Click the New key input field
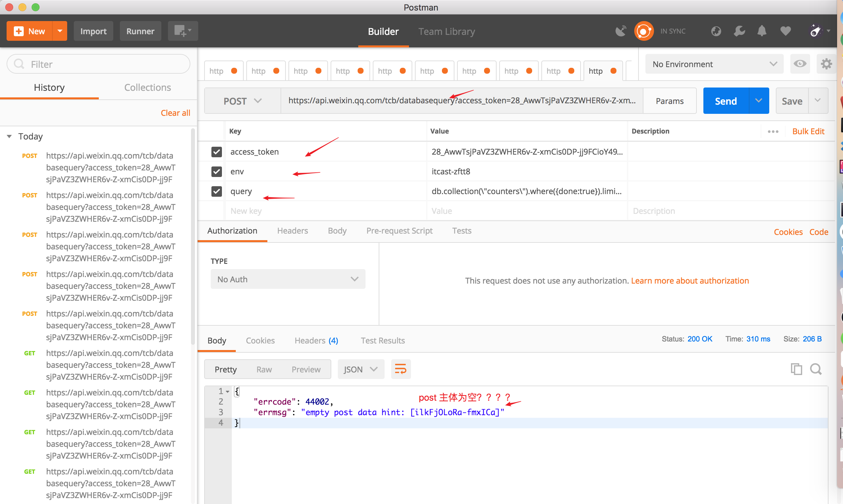 pos(326,211)
